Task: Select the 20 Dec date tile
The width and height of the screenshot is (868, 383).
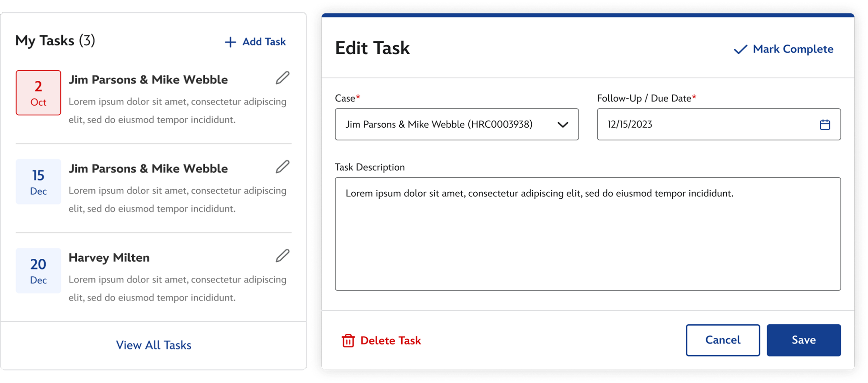Action: pos(39,271)
